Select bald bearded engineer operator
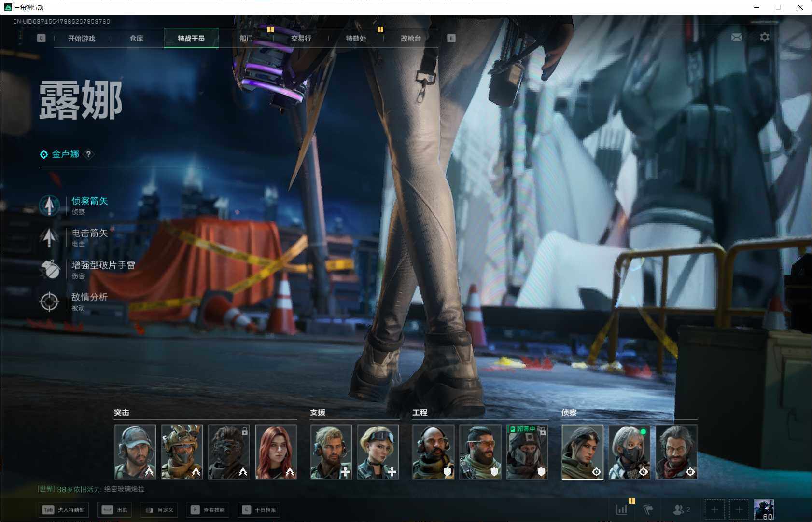This screenshot has height=522, width=812. click(x=434, y=452)
